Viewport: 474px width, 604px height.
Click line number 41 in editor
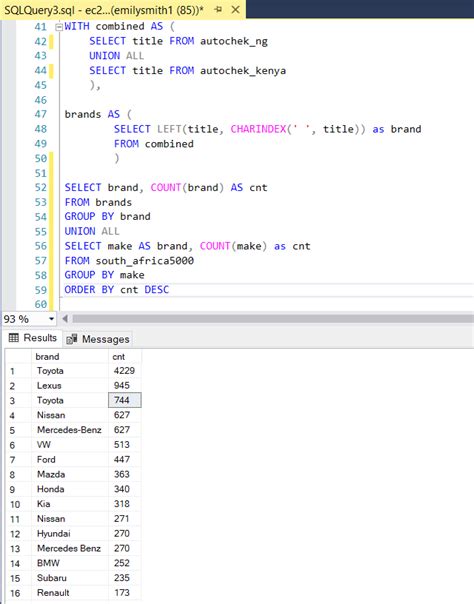(x=40, y=27)
